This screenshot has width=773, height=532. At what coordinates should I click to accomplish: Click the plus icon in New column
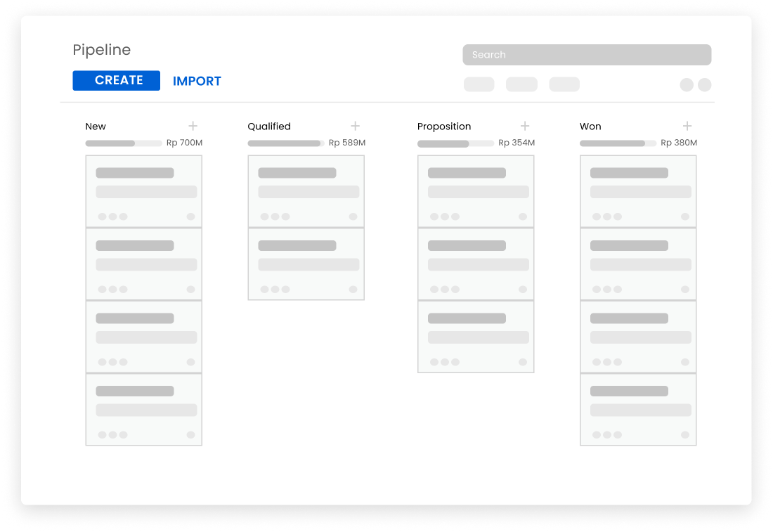tap(193, 126)
